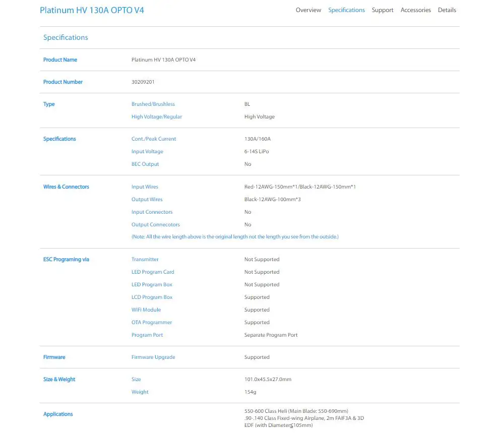Click the Cont./Peak Current field label
This screenshot has height=433, width=504.
pyautogui.click(x=154, y=139)
